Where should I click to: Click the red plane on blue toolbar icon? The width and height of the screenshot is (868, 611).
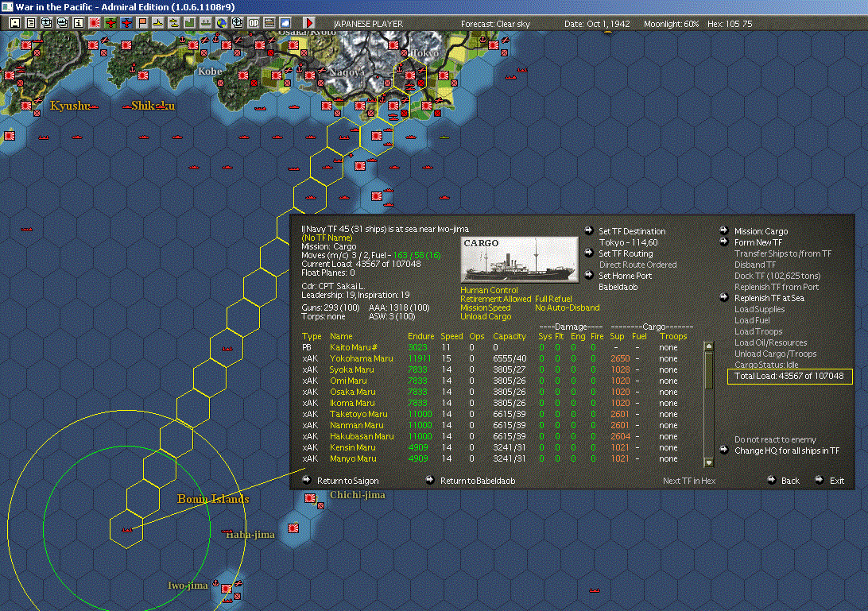pyautogui.click(x=126, y=23)
